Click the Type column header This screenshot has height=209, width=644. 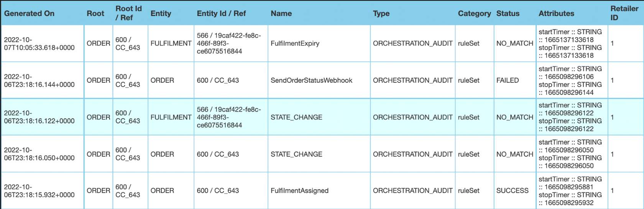tap(381, 13)
